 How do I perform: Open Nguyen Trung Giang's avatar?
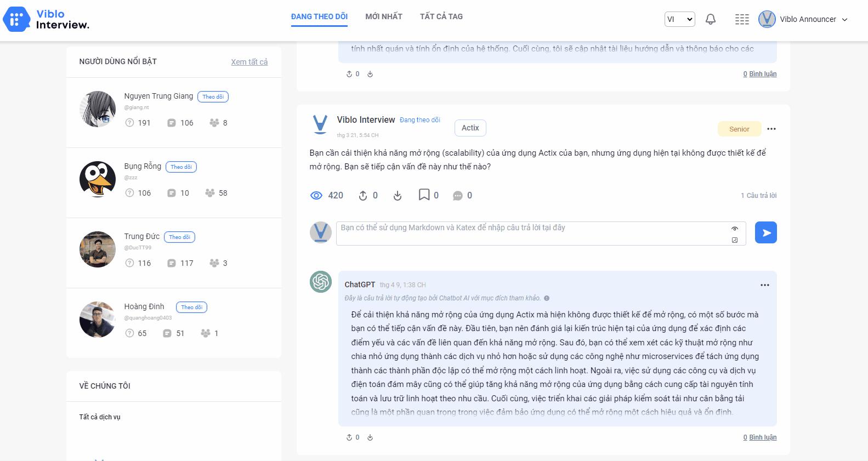[98, 109]
